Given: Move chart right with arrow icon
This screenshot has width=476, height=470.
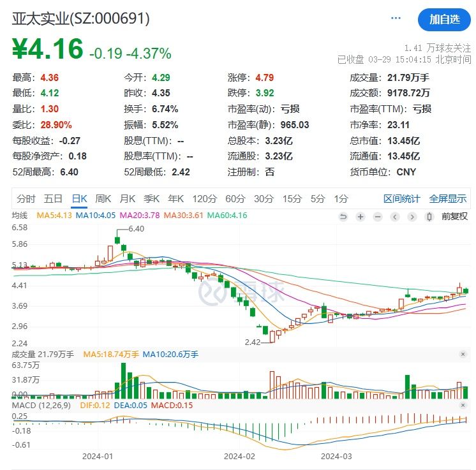Looking at the screenshot, I should point(412,217).
